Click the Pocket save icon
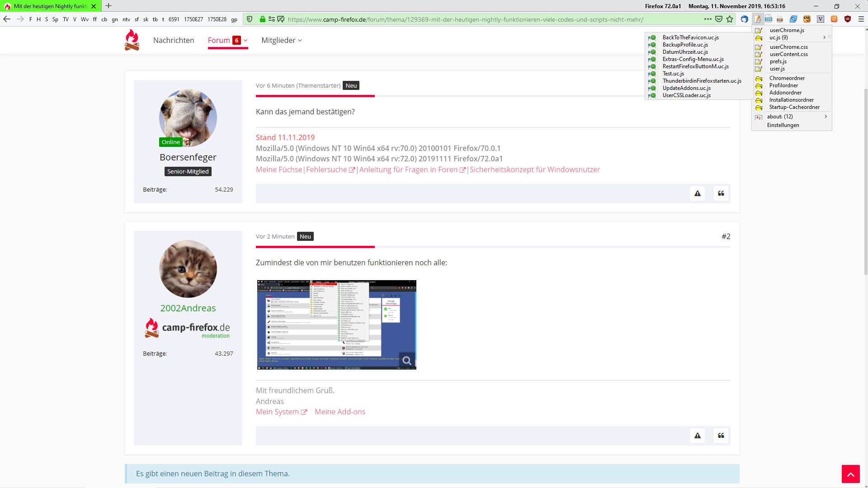Viewport: 868px width, 488px height. click(x=719, y=19)
